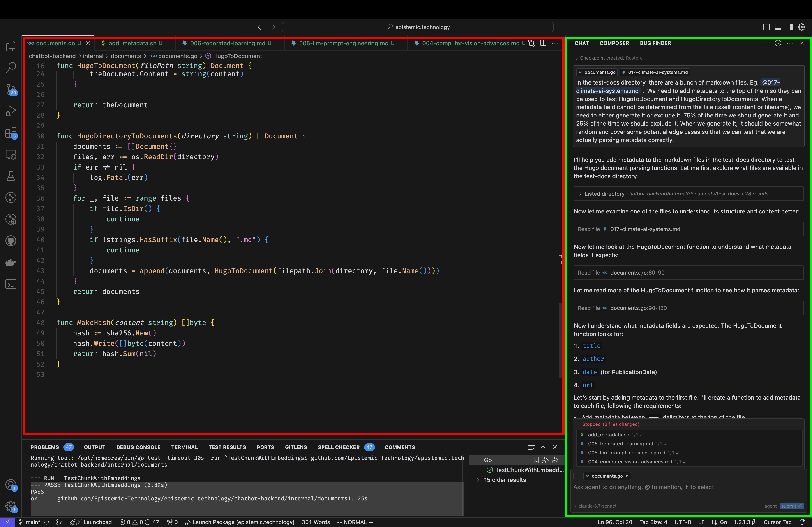Click submit button in composer
Viewport: 812px width, 527px height.
(x=791, y=506)
